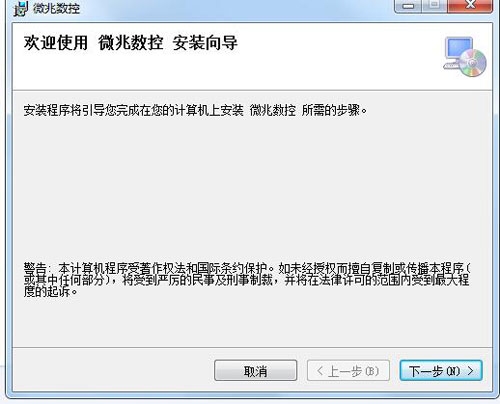Click the installer icon in the title bar
The height and width of the screenshot is (404, 500).
pyautogui.click(x=21, y=8)
